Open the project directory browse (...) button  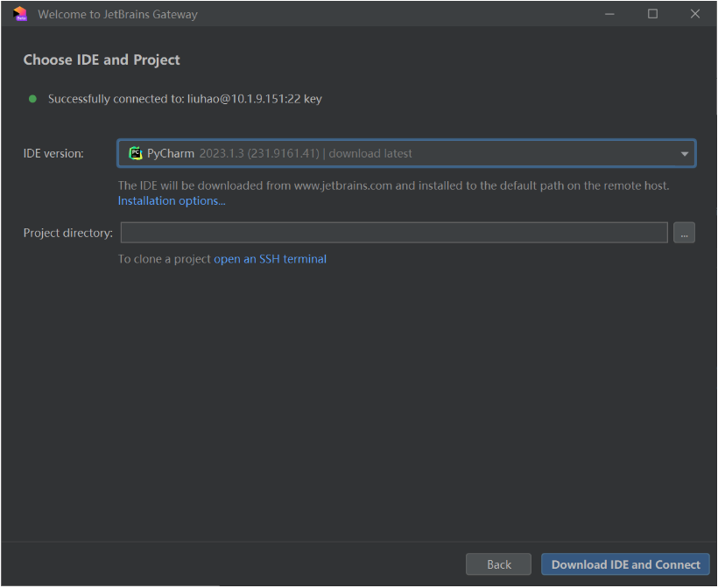684,233
